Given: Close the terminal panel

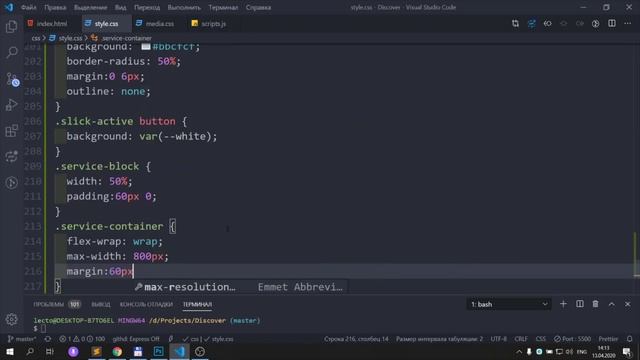Looking at the screenshot, I should [627, 304].
